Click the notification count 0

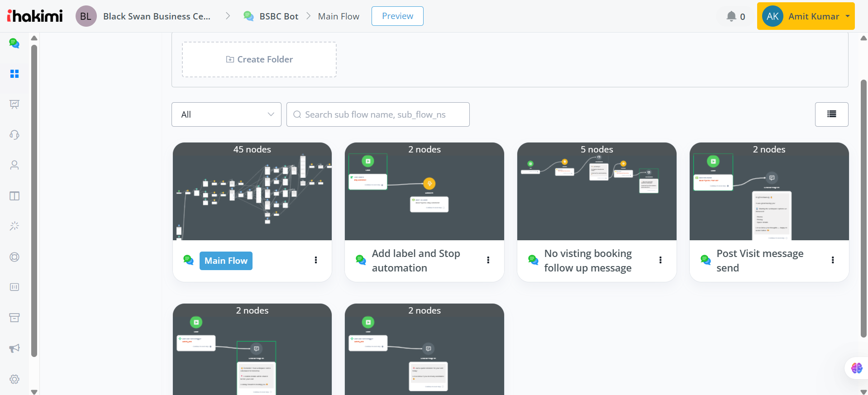(x=743, y=17)
